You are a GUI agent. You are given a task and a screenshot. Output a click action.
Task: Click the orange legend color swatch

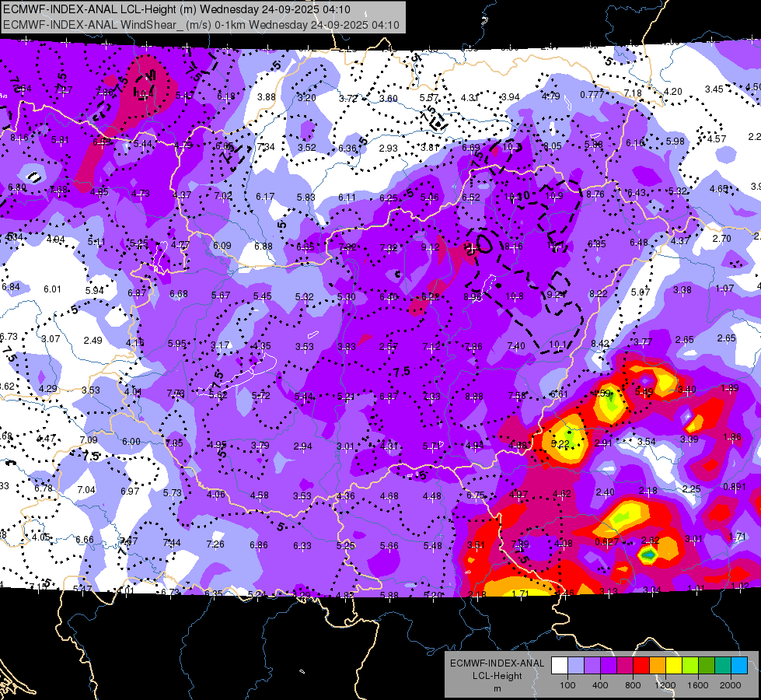pos(658,666)
